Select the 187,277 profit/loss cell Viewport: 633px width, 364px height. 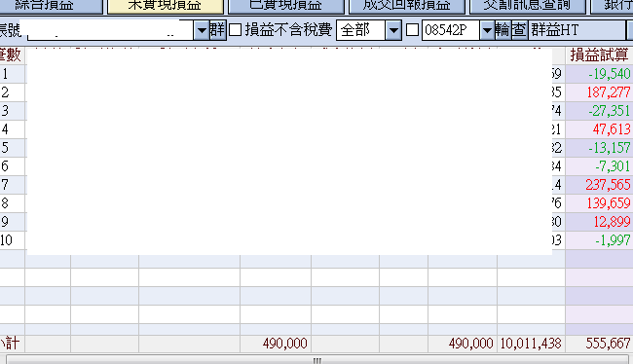[599, 92]
